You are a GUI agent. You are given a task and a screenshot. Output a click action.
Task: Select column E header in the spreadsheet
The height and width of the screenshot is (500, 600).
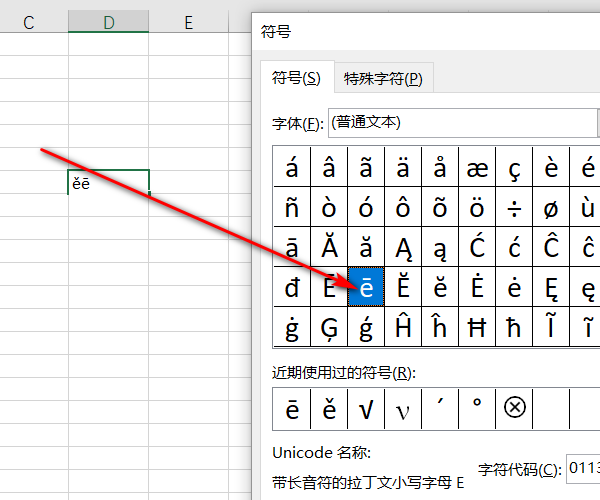(188, 22)
